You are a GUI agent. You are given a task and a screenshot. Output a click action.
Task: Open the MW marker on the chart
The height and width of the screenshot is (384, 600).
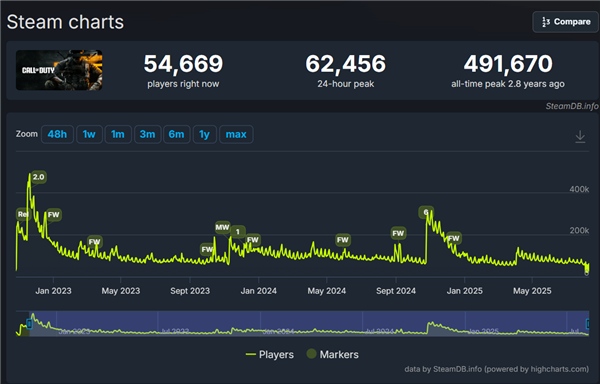pos(222,228)
